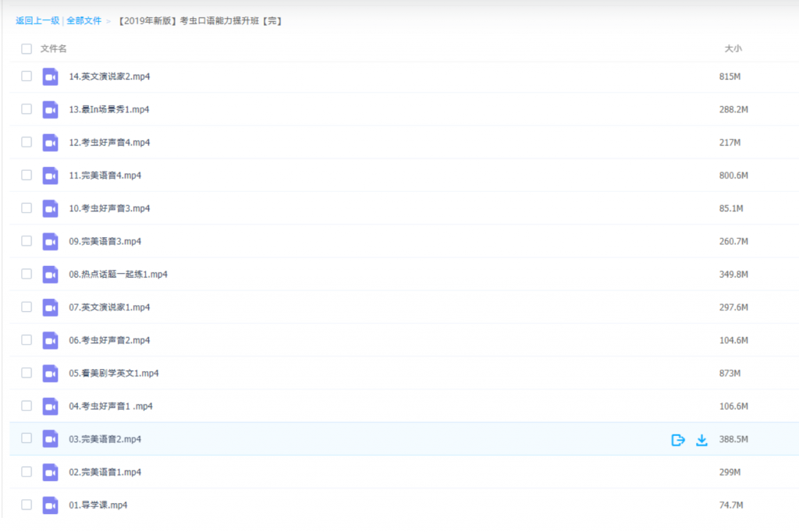Select the checkbox for 07.英文演说家1.mp4
Image resolution: width=799 pixels, height=532 pixels.
point(27,307)
